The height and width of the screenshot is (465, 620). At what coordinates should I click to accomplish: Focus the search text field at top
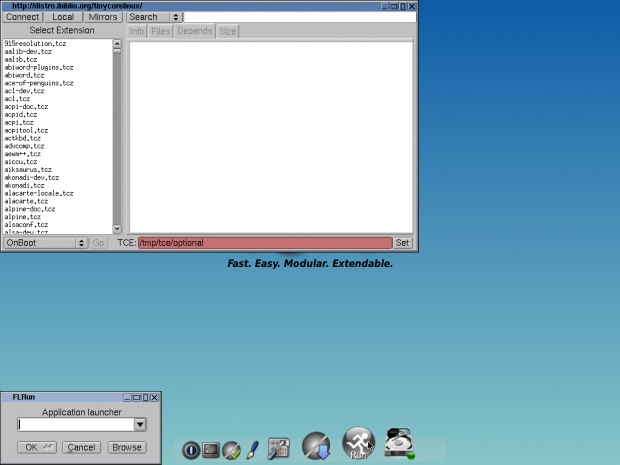[x=299, y=17]
